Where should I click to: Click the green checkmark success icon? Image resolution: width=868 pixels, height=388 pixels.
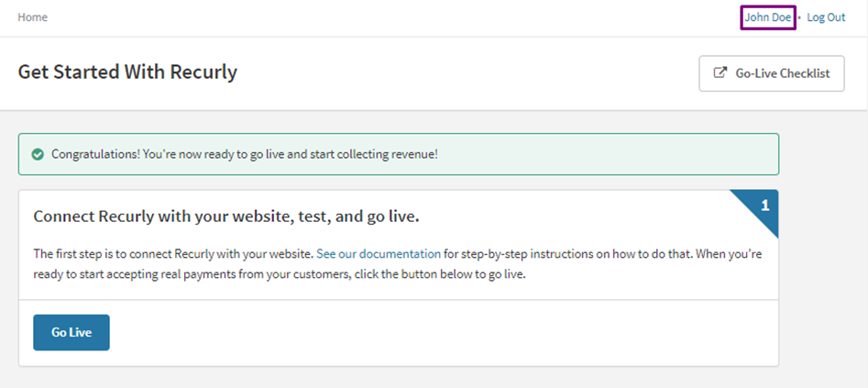[38, 155]
